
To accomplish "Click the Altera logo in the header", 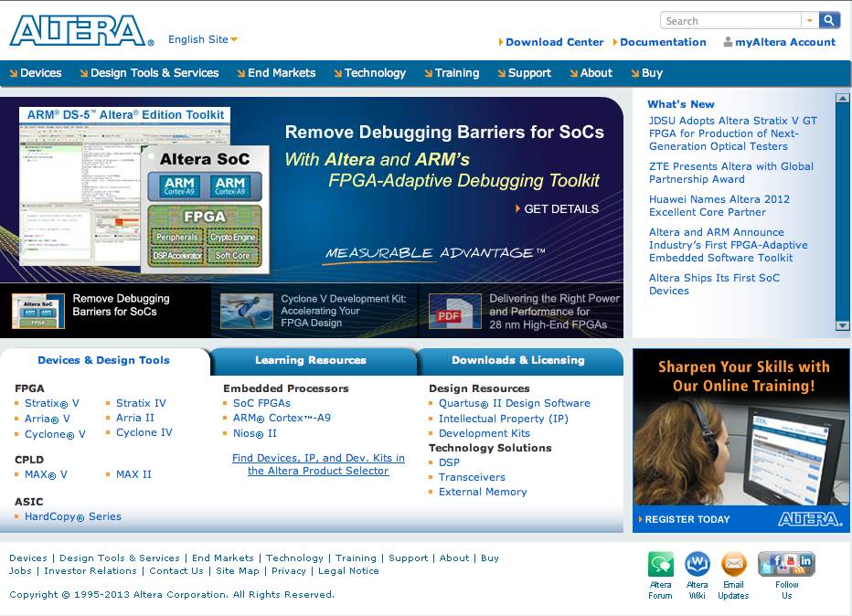I will point(81,30).
